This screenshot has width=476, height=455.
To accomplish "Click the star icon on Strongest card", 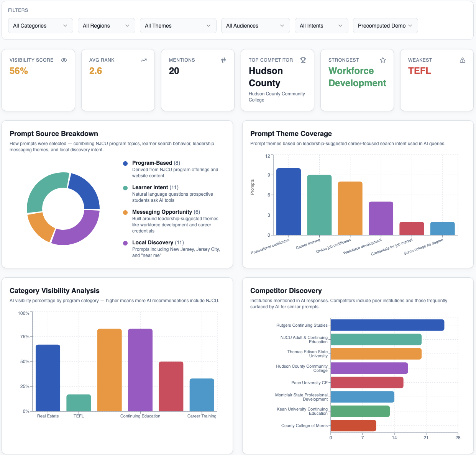I will click(x=383, y=60).
